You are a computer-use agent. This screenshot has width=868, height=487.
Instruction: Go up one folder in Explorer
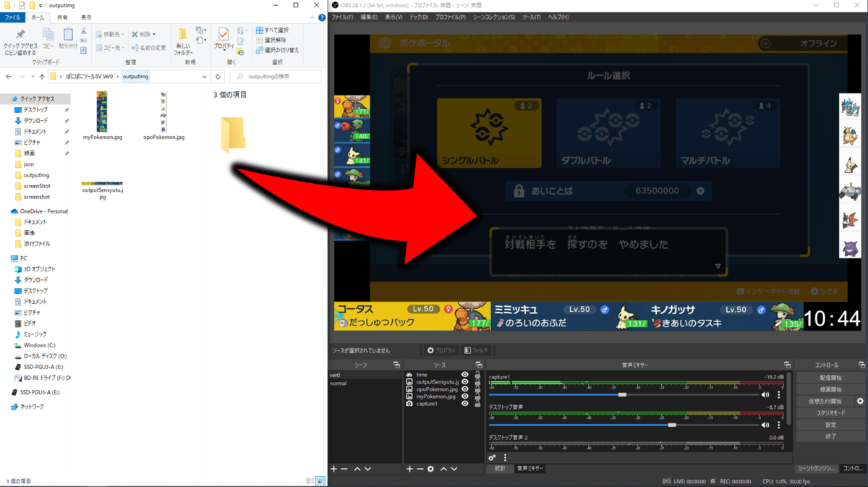point(42,76)
